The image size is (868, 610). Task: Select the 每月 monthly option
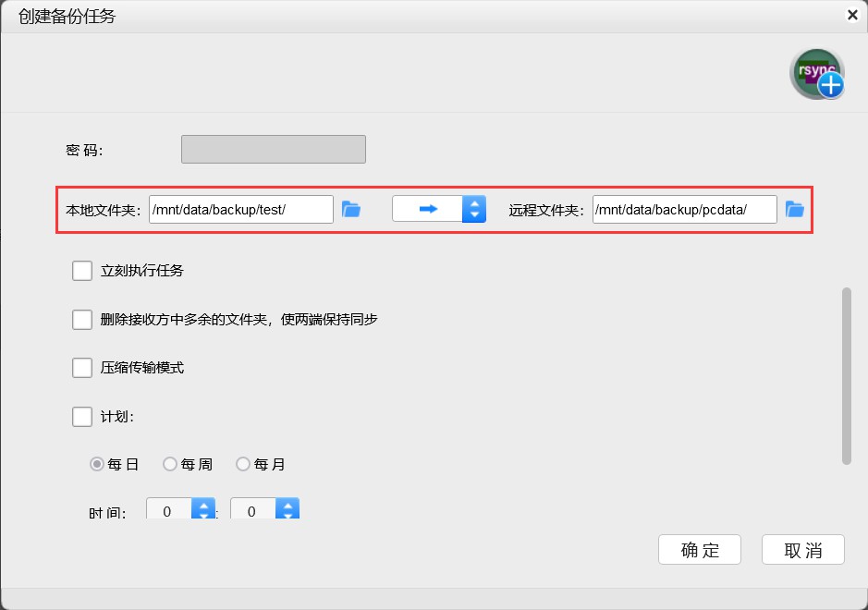click(242, 465)
